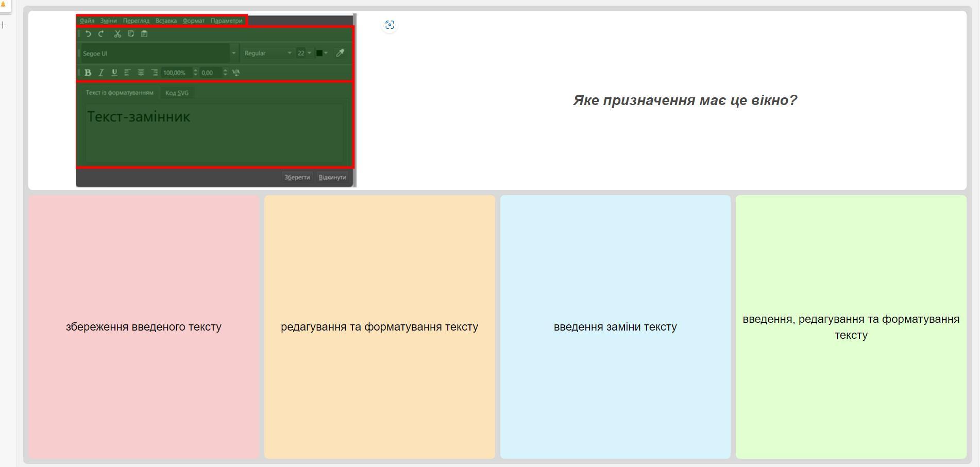
Task: Click Underline U icon in pictured editor
Action: (x=114, y=73)
